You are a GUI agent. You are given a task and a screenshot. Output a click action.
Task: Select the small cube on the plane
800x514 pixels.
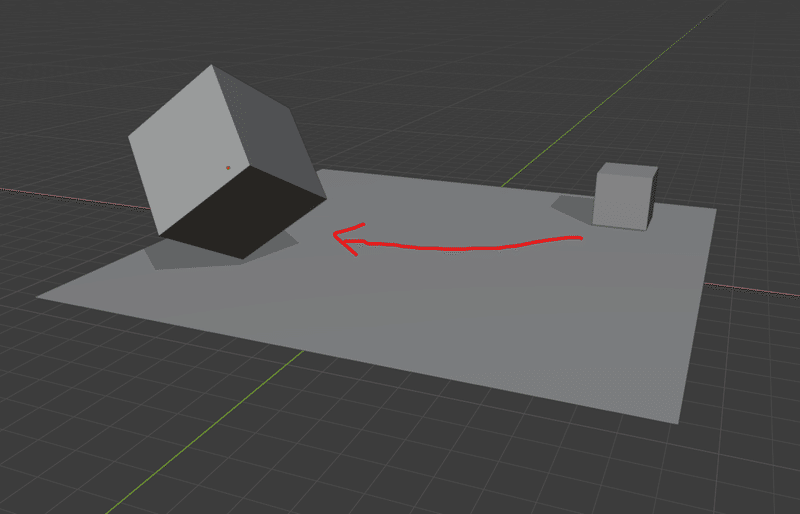tap(626, 197)
